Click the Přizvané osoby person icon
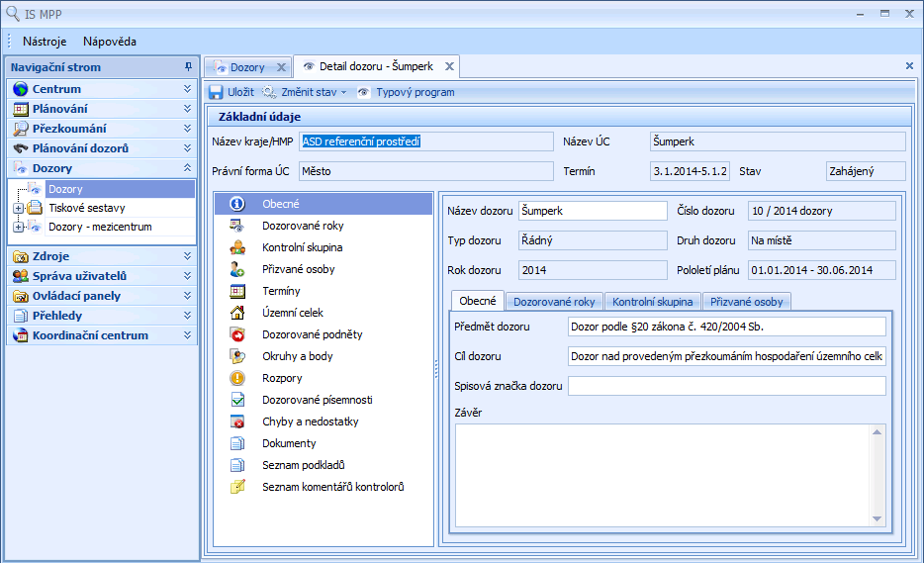Screen dimensions: 924x563 236,269
